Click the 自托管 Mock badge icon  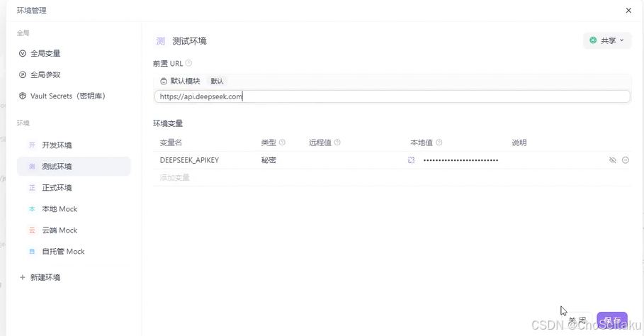pyautogui.click(x=32, y=252)
